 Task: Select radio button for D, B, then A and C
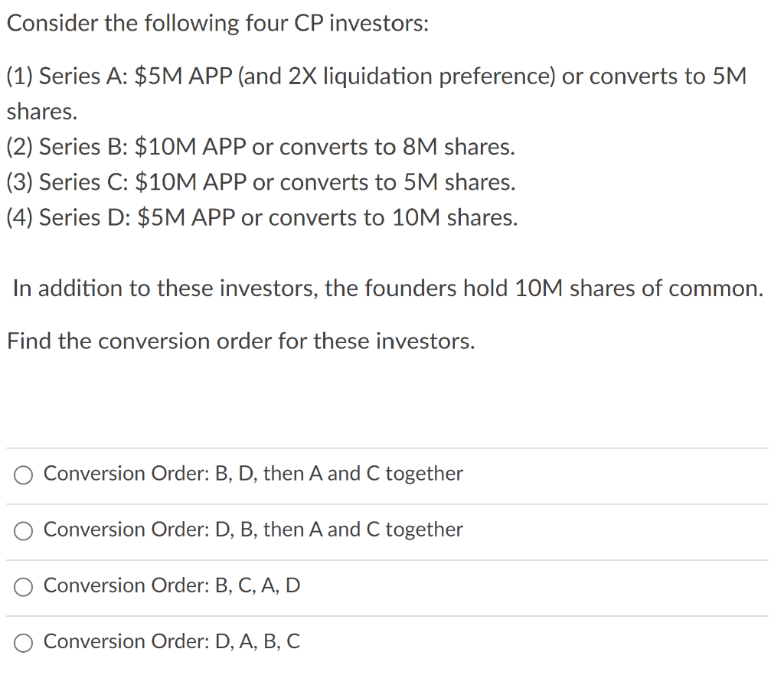24,531
